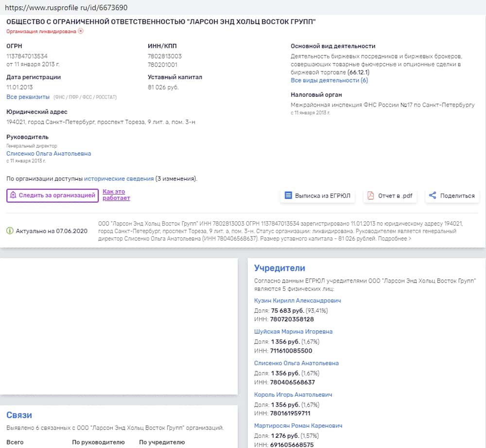Click the share value 1 276 руб.
Screen dimensions: 486x448
[x=285, y=435]
